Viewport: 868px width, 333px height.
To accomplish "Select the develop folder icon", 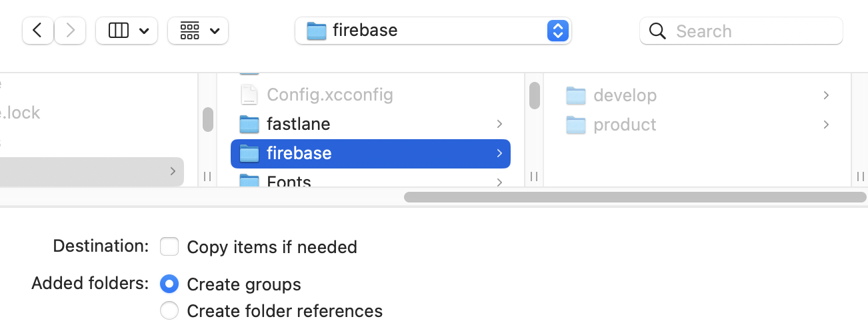I will point(575,95).
